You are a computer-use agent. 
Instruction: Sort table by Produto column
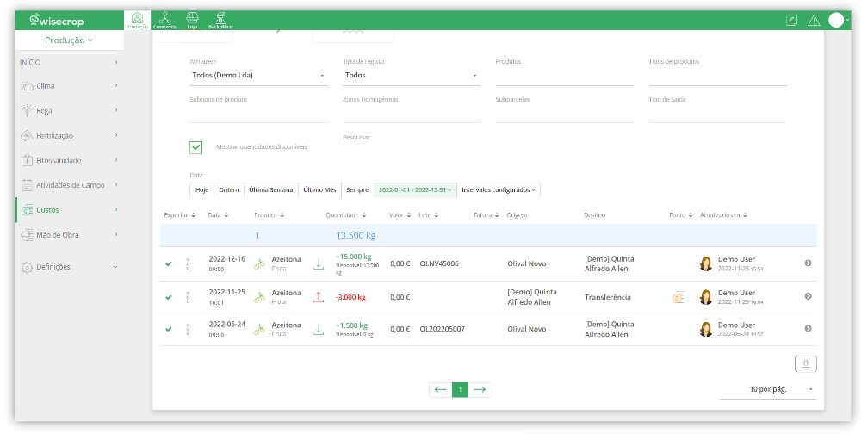[270, 215]
